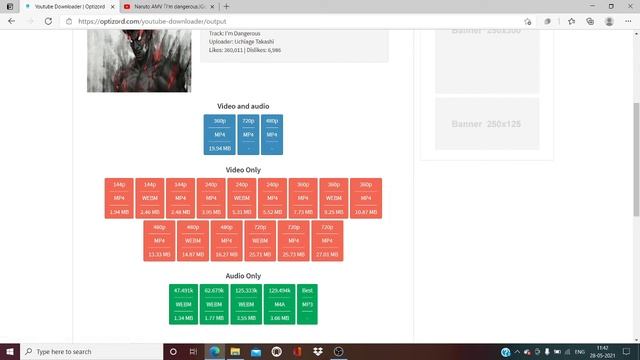Switch to the Naruto AMV YouTube tab

pos(169,7)
